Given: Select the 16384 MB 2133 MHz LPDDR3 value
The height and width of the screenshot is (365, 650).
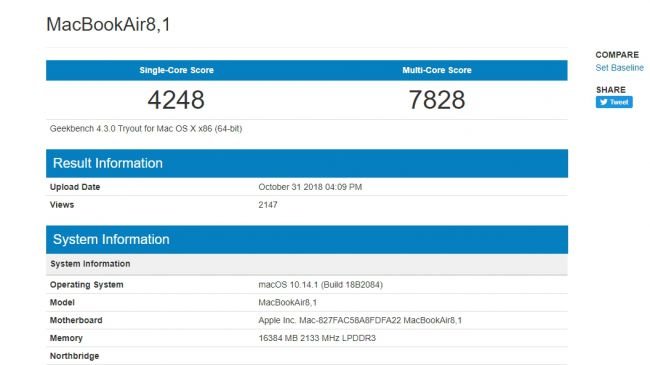Looking at the screenshot, I should 317,338.
